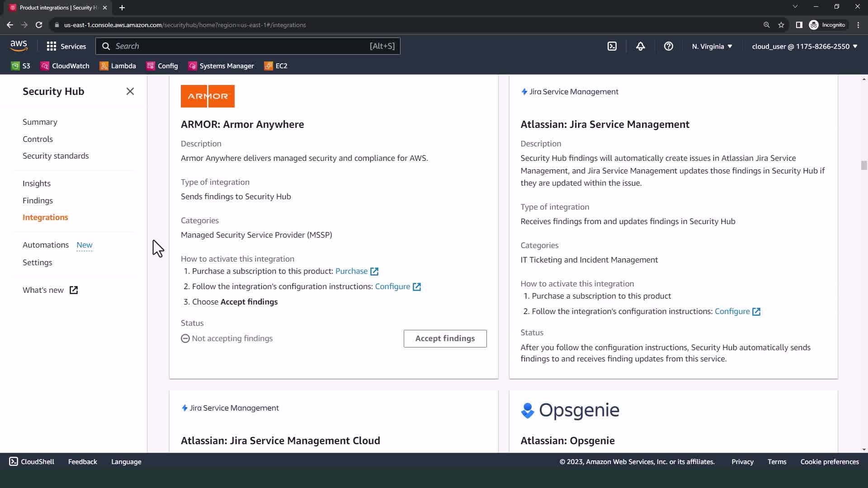Click the page vertical scrollbar thumb

[863, 165]
